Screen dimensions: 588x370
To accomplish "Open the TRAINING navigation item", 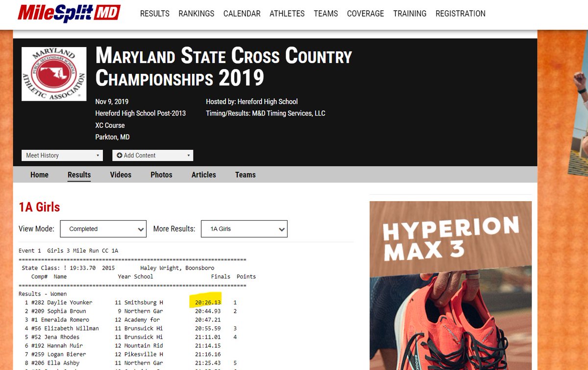I will click(410, 14).
